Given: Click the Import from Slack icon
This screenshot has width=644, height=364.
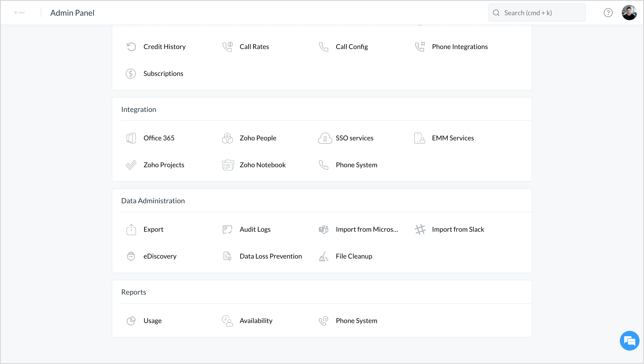Looking at the screenshot, I should (420, 229).
